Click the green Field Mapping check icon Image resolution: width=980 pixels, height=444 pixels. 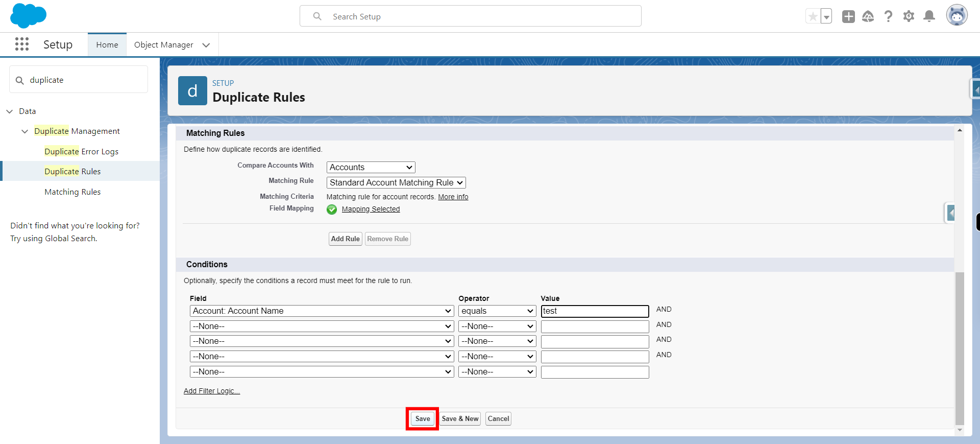332,209
